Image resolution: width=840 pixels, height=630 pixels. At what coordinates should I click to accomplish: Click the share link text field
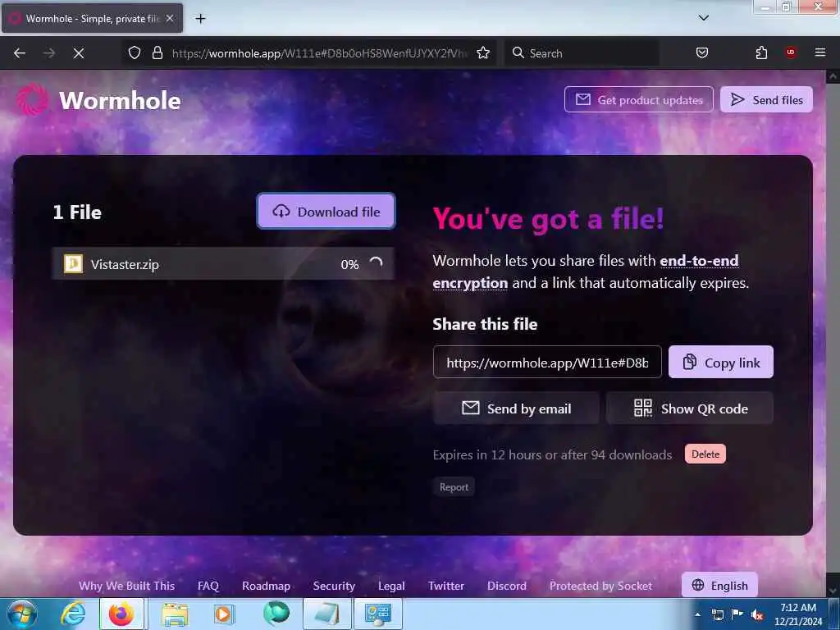(547, 362)
